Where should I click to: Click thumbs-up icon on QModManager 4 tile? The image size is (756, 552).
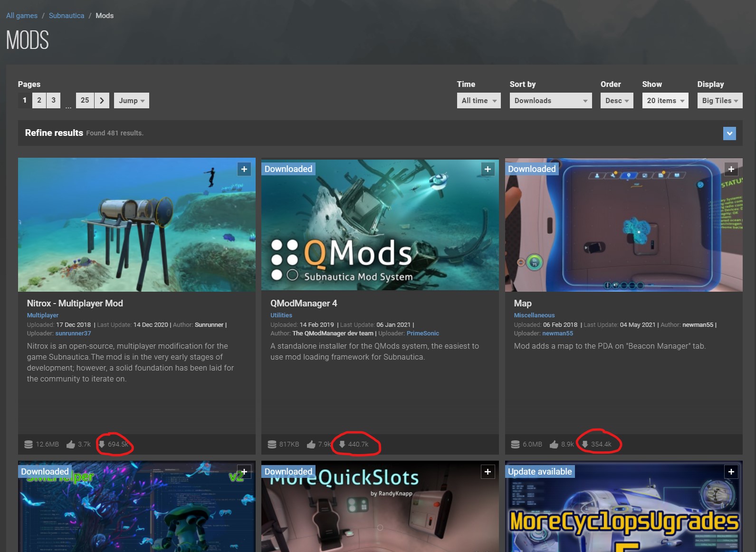311,444
